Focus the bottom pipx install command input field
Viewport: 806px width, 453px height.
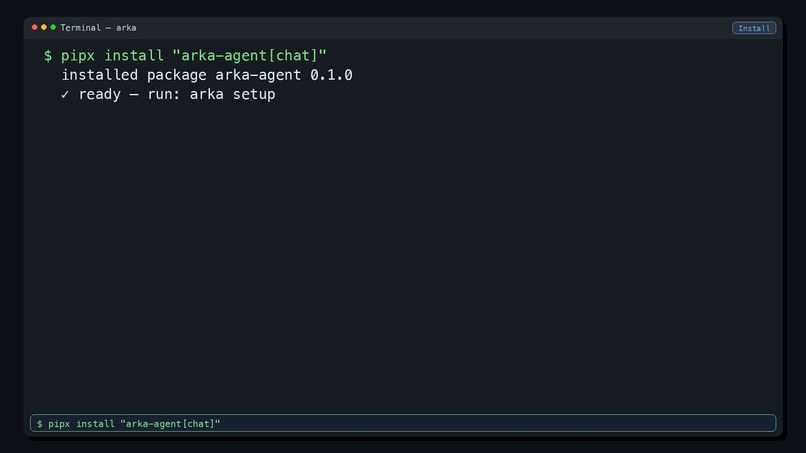(x=403, y=423)
